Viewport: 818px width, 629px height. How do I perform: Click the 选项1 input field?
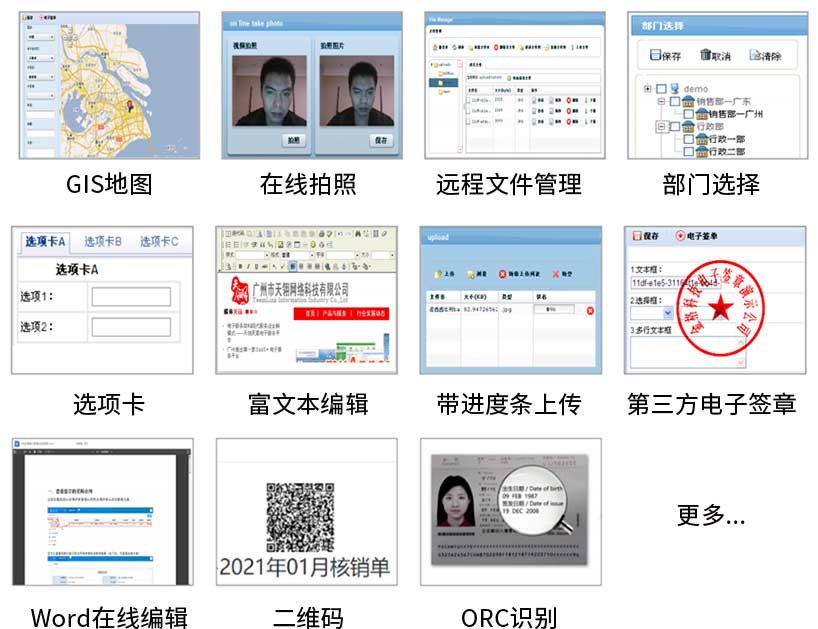(x=131, y=296)
